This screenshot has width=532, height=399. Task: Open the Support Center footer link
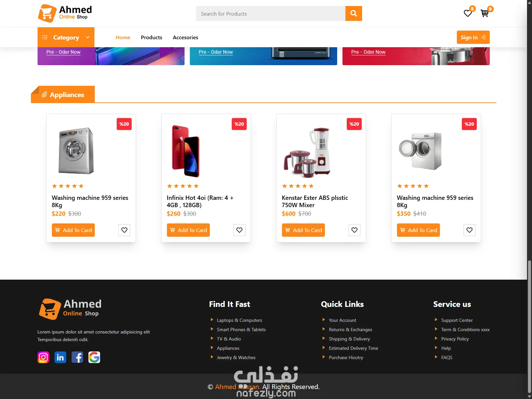(x=457, y=320)
